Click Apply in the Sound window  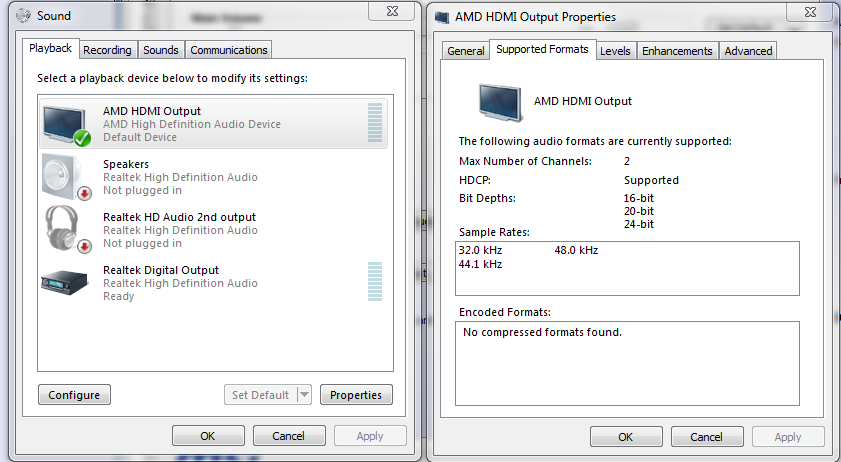click(x=370, y=436)
